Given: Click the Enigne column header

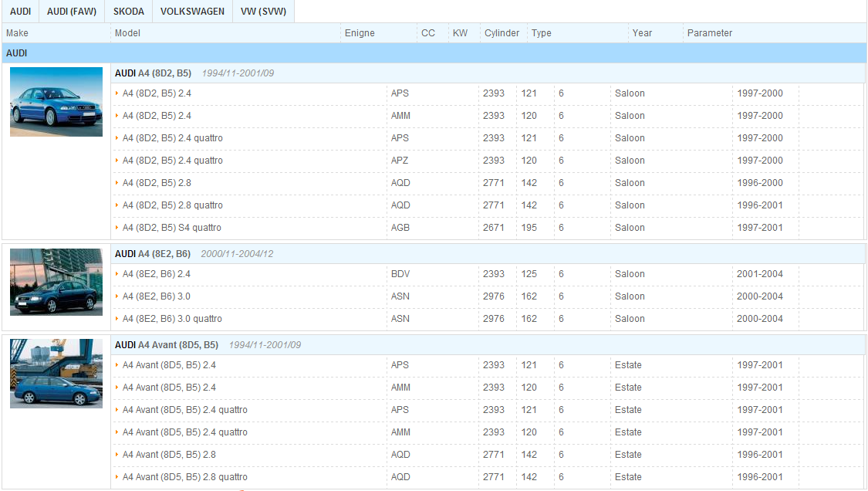Looking at the screenshot, I should coord(360,33).
